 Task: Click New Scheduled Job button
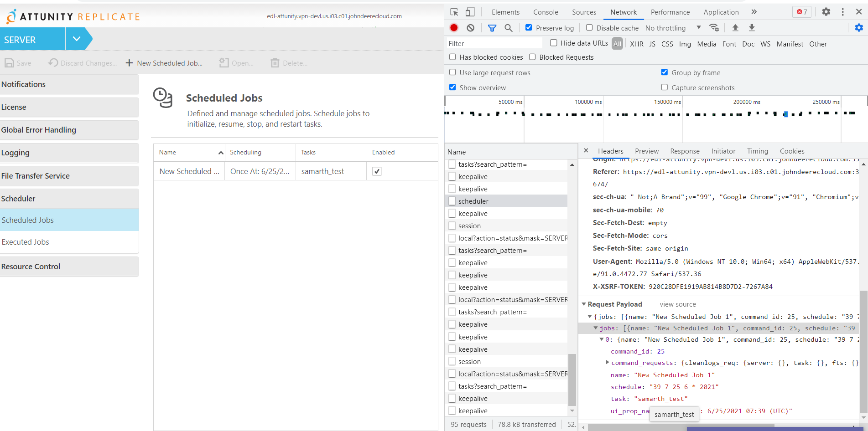[x=165, y=63]
